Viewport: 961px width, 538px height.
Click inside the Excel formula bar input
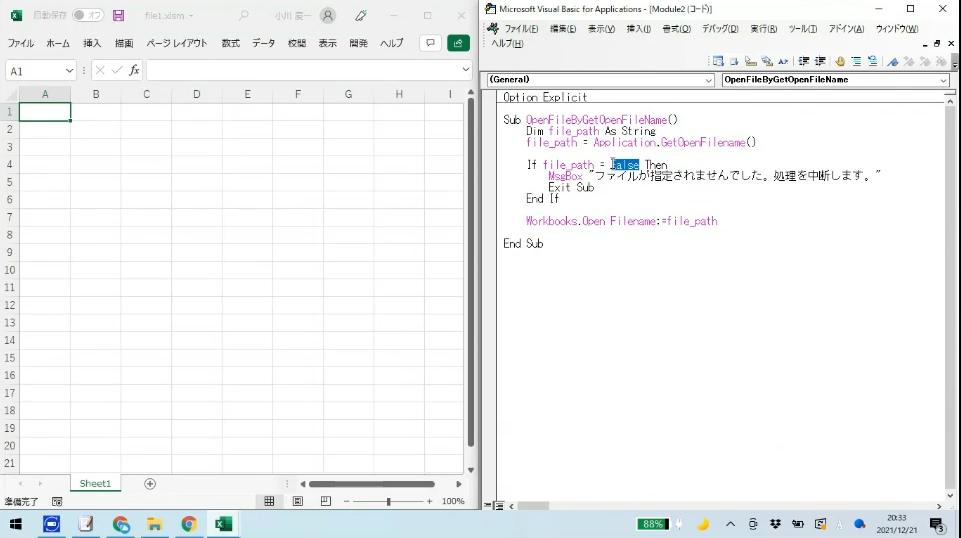coord(300,71)
